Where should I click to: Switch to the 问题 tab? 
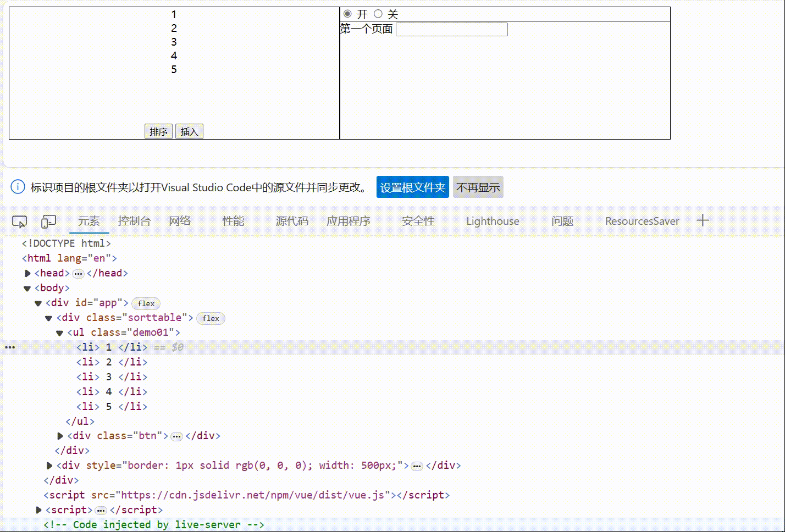[x=562, y=221]
